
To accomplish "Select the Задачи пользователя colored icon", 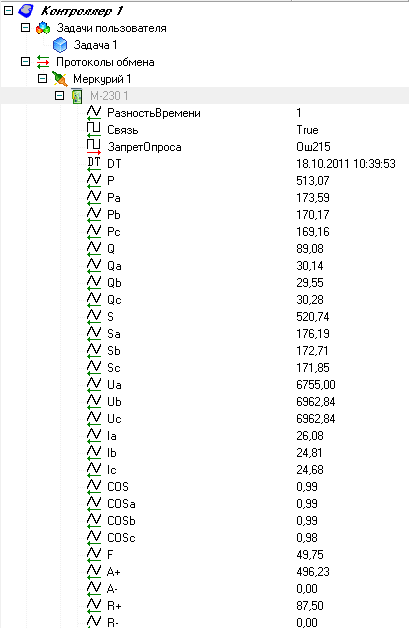I will pos(43,28).
